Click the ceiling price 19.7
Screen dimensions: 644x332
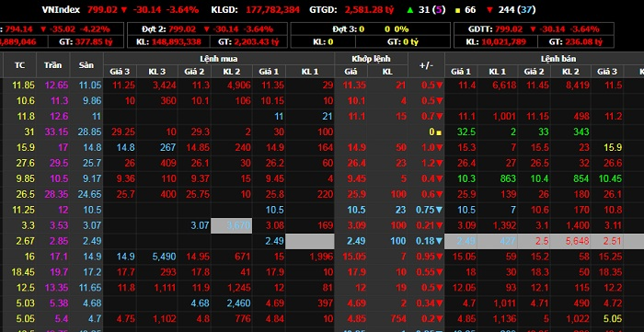click(x=59, y=271)
